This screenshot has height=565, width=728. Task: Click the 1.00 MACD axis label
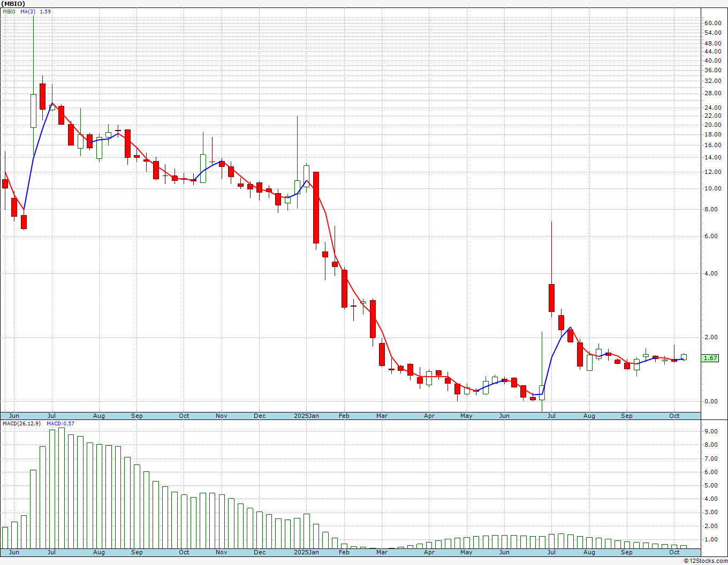[711, 539]
